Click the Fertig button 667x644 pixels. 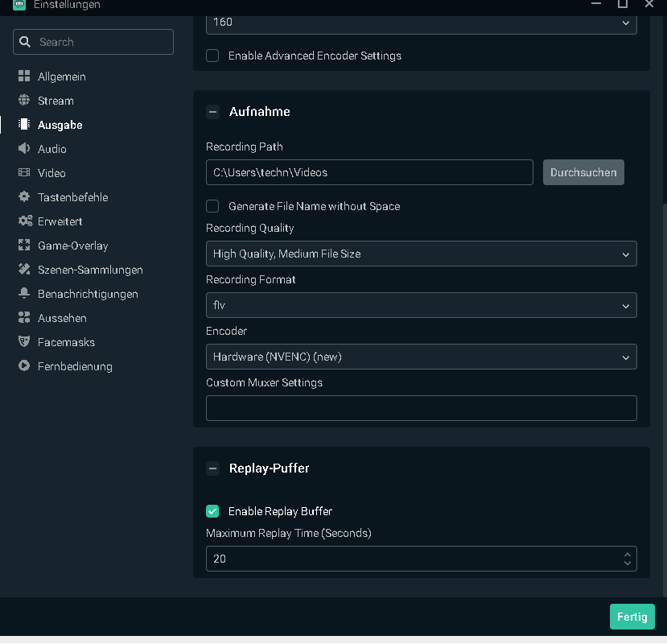(632, 617)
